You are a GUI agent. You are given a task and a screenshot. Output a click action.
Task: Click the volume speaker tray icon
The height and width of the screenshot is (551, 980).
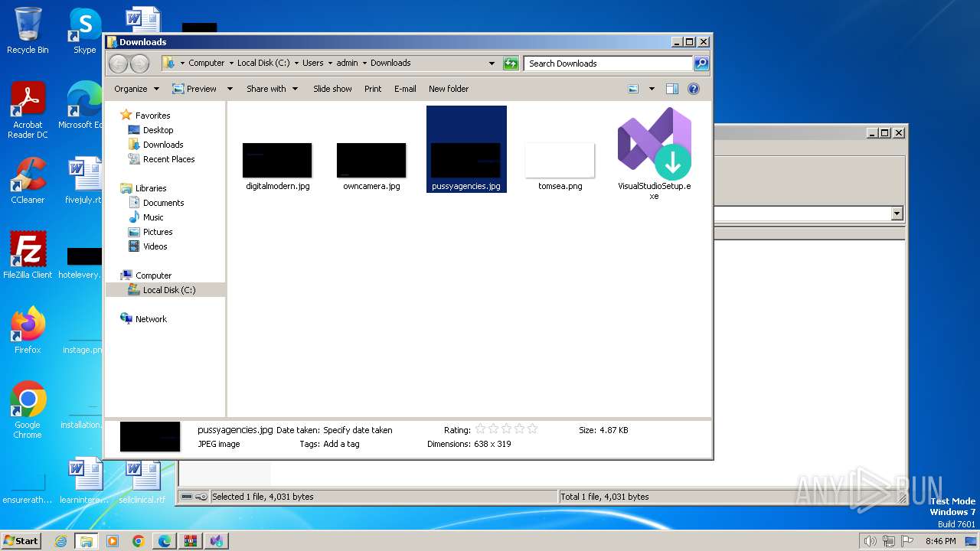870,541
